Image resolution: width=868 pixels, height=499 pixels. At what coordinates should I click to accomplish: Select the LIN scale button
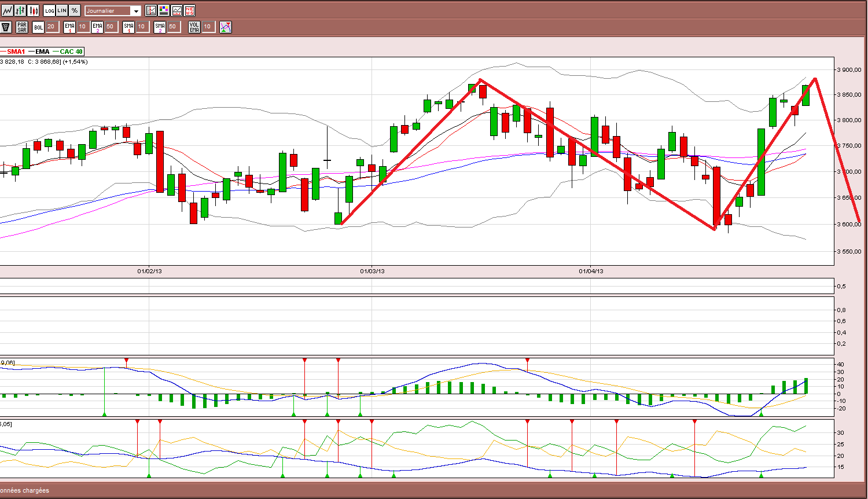(62, 10)
